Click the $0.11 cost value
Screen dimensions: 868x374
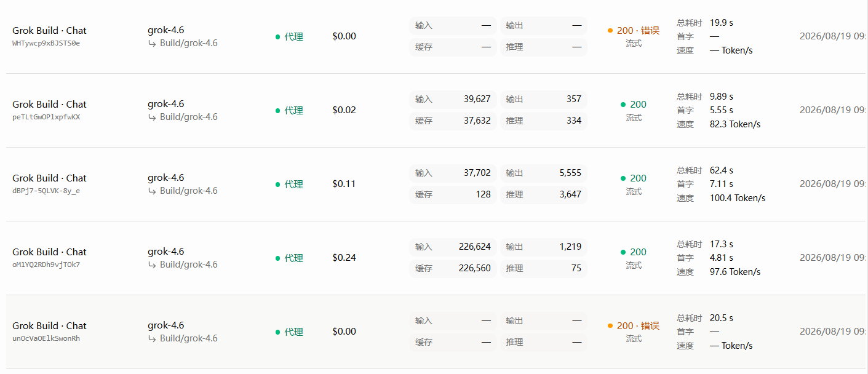(344, 184)
